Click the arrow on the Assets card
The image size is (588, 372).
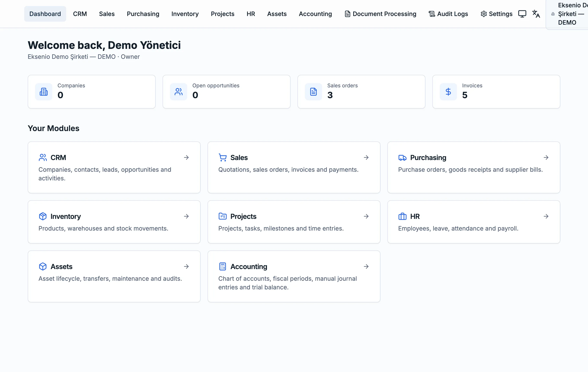(186, 266)
